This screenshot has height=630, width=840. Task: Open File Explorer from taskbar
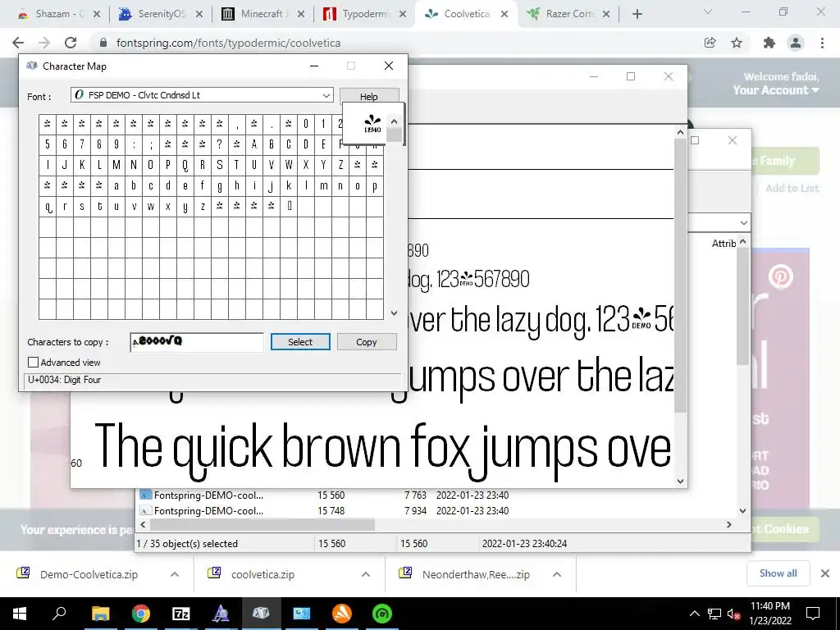(x=100, y=614)
